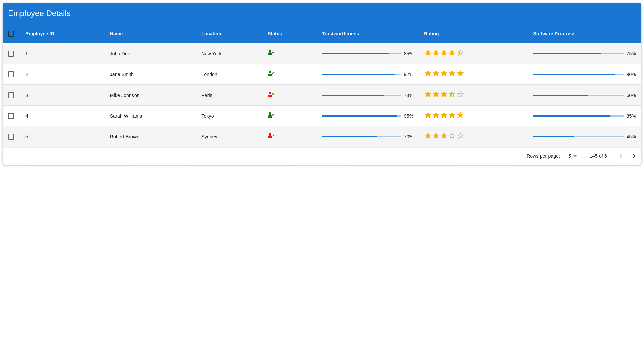Check the select-all checkbox in header

pyautogui.click(x=11, y=34)
